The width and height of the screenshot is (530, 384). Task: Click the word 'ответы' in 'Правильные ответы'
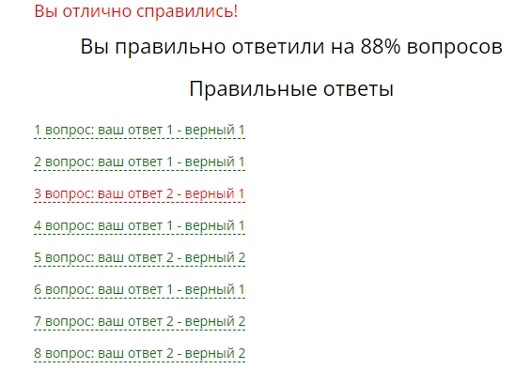click(x=358, y=89)
